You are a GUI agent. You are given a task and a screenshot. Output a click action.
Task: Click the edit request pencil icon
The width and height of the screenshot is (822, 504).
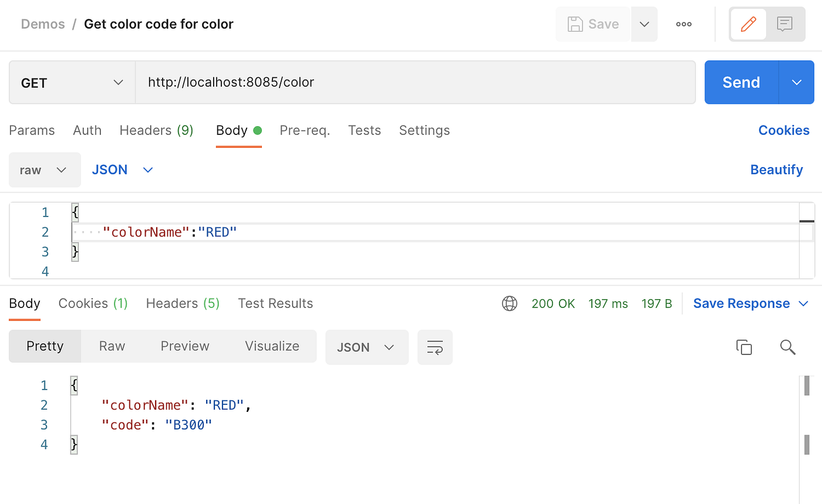point(747,24)
